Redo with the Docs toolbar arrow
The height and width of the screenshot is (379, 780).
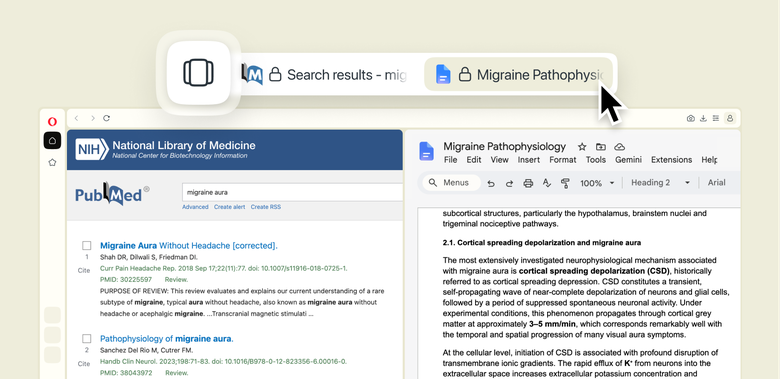pos(509,183)
